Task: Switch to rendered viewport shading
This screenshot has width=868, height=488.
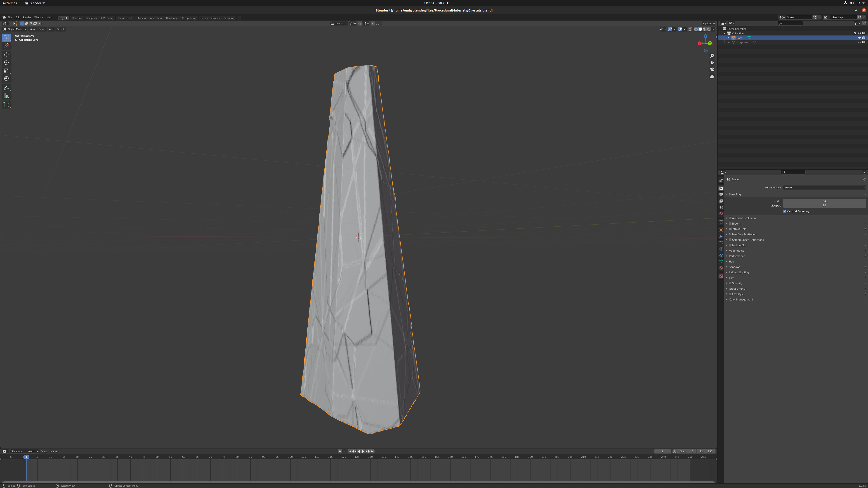Action: (x=709, y=29)
